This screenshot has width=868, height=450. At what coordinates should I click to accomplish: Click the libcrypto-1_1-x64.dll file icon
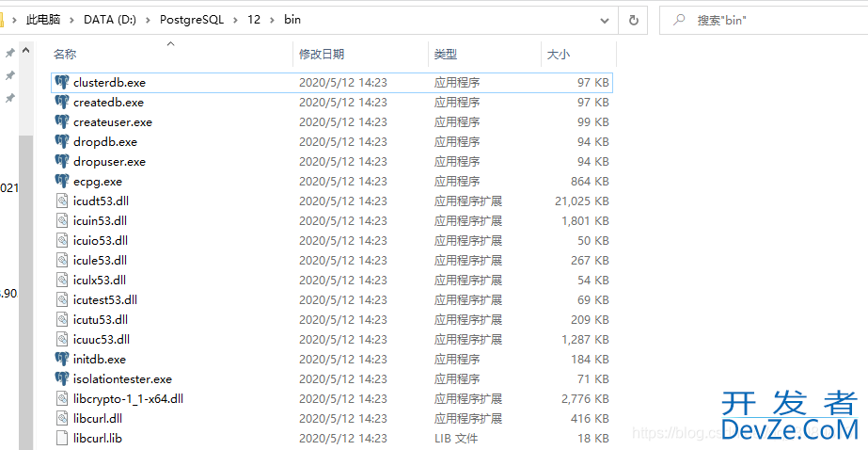click(x=62, y=399)
